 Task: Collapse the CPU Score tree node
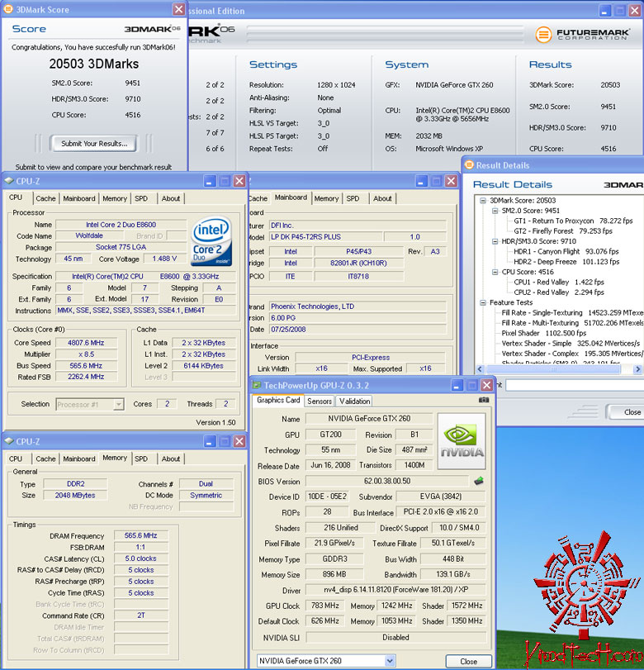click(495, 272)
